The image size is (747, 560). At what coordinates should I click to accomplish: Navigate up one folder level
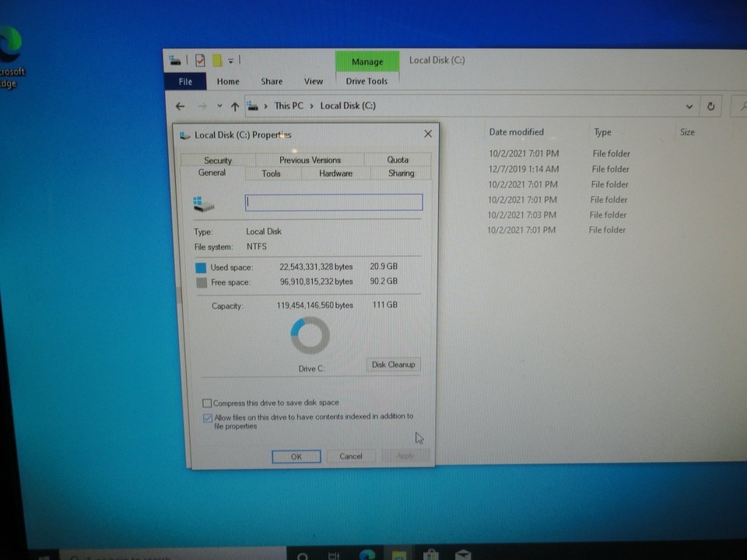click(x=235, y=106)
